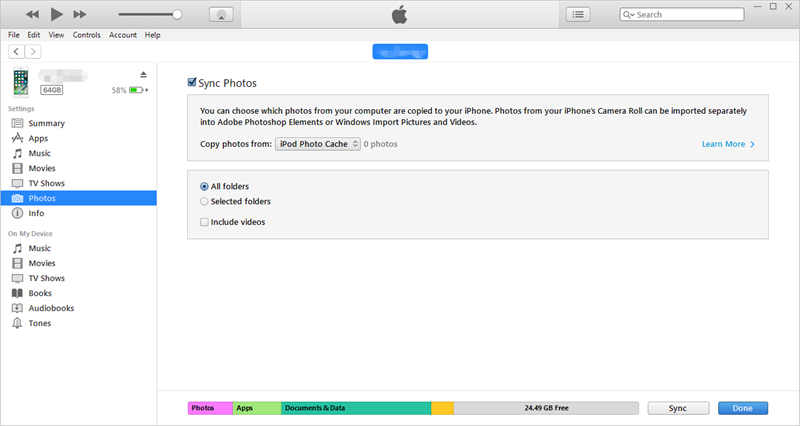The width and height of the screenshot is (800, 426).
Task: Open the Controls menu
Action: (86, 35)
